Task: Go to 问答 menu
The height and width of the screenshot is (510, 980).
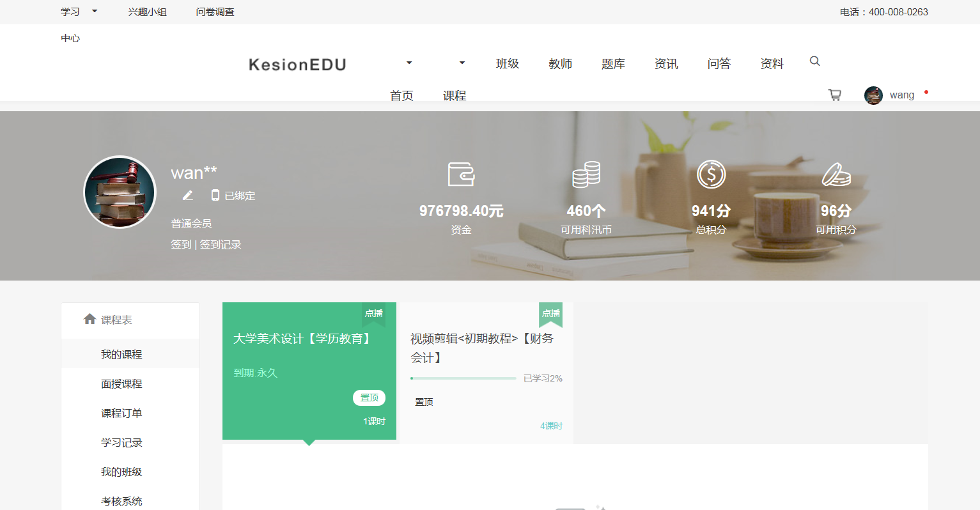Action: (x=719, y=64)
